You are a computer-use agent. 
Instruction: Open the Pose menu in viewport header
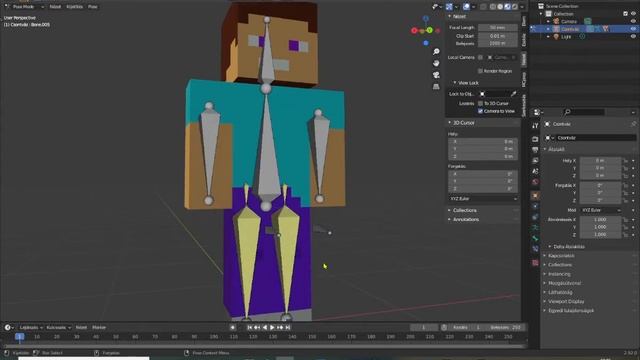[93, 7]
